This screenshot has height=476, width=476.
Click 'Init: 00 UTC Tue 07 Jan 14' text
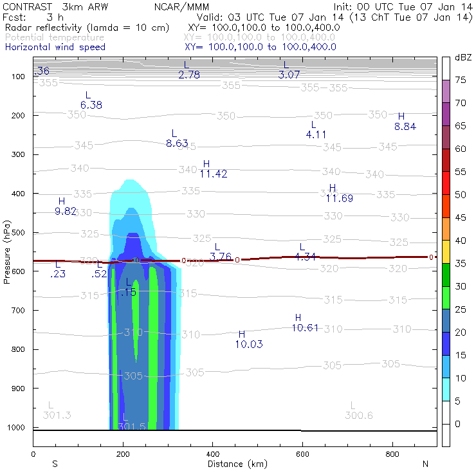[x=403, y=7]
